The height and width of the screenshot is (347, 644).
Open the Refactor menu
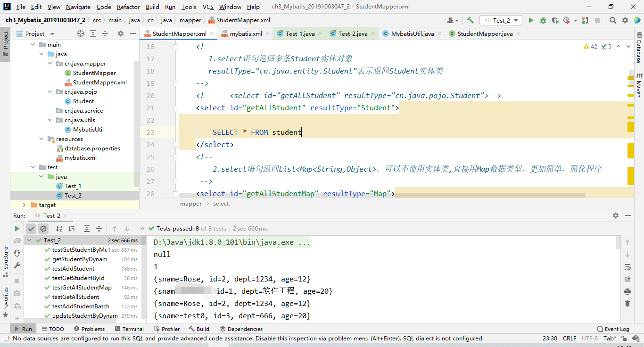pyautogui.click(x=128, y=7)
